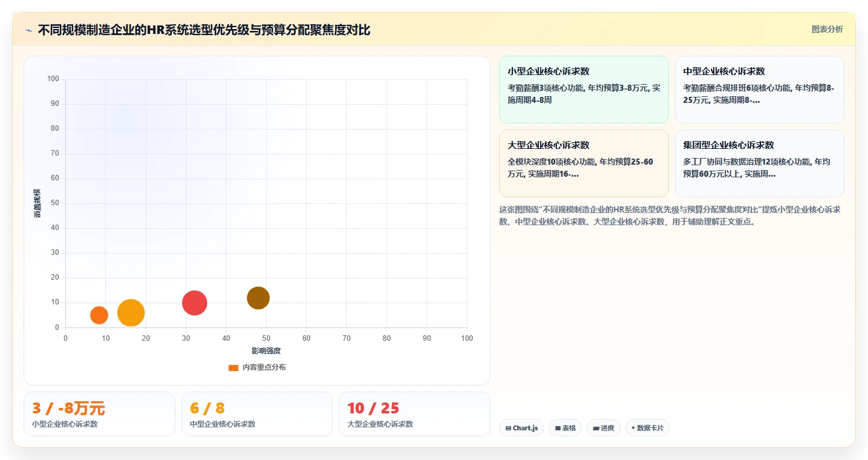The height and width of the screenshot is (460, 868).
Task: Click the icon in the 表格 chip
Action: pyautogui.click(x=558, y=428)
